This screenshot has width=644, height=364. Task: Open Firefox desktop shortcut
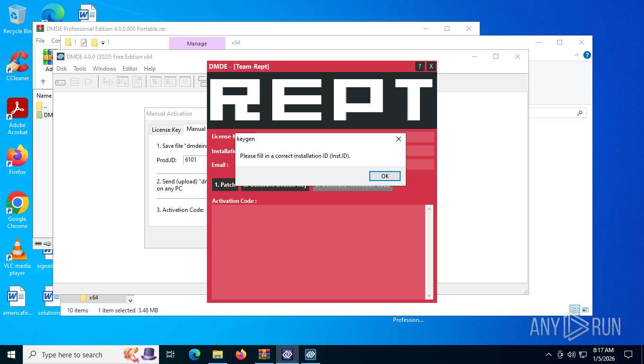(18, 160)
